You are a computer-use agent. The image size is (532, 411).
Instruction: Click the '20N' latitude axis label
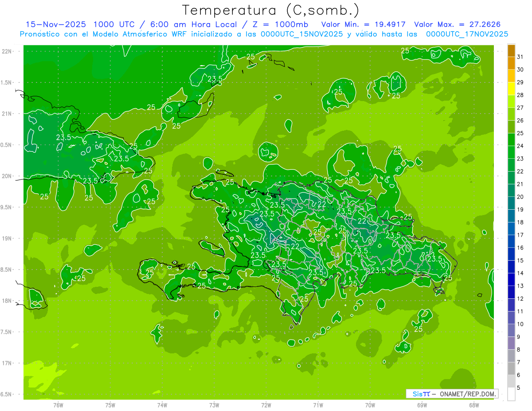pyautogui.click(x=7, y=176)
